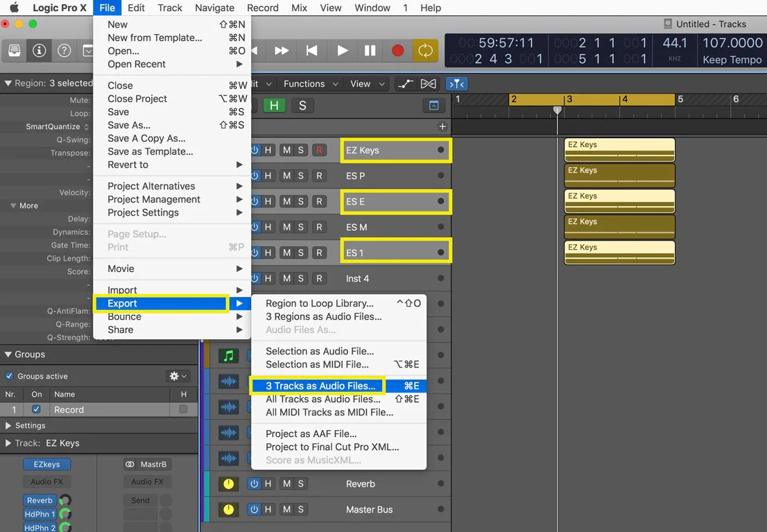Collapse the More section triangle
Screen dimensions: 767x532
point(13,205)
